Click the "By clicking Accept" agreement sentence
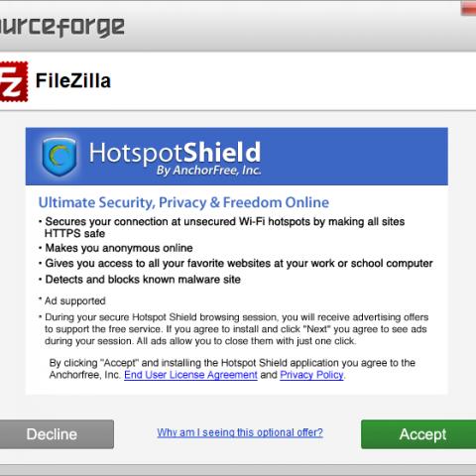Viewport: 476px width, 476px height. point(232,369)
